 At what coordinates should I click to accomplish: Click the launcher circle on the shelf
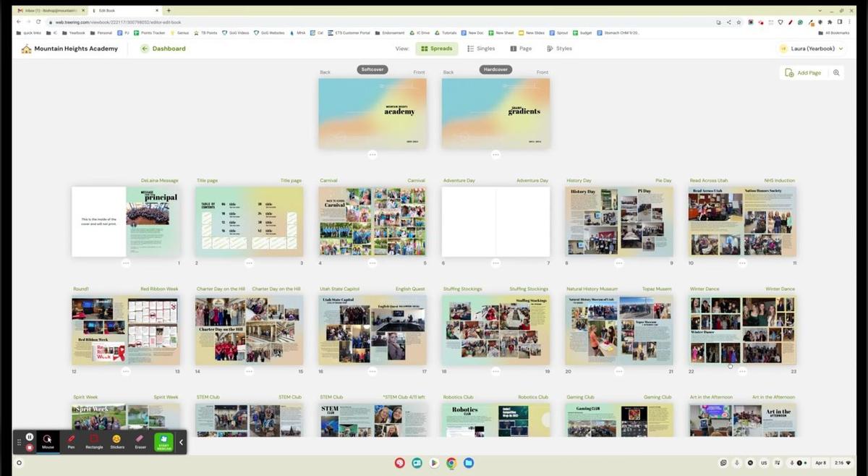tap(19, 463)
